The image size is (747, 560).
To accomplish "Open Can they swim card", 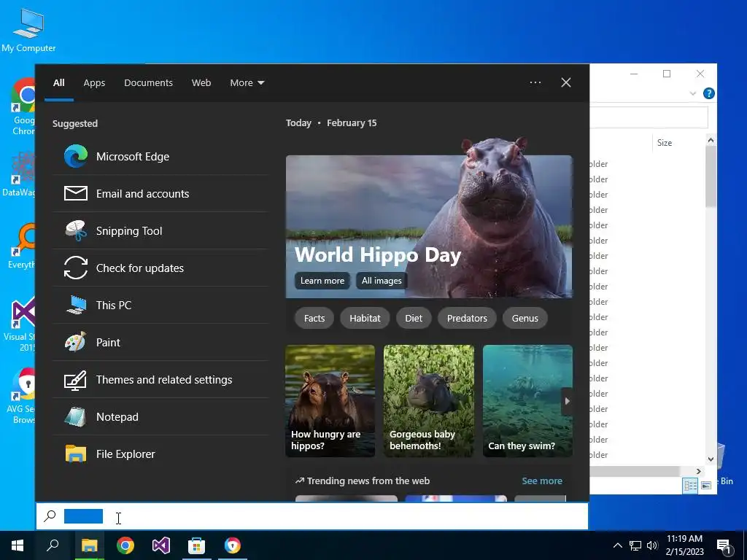I will [527, 401].
